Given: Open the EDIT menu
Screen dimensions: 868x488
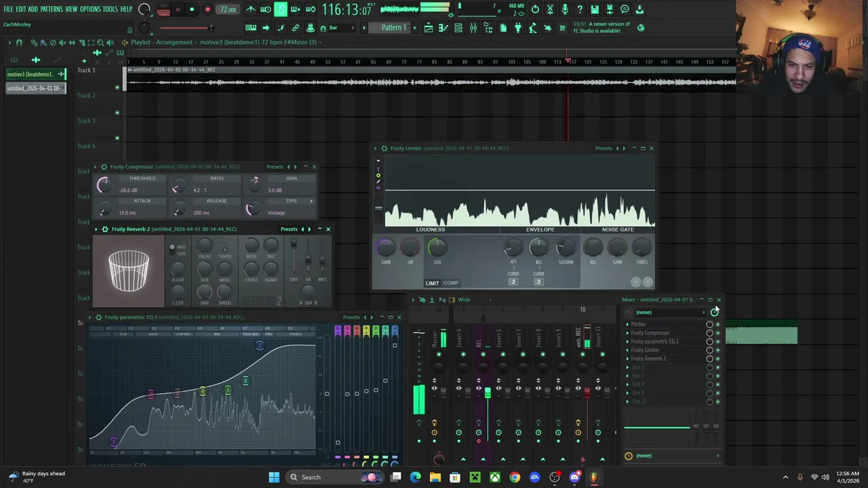Looking at the screenshot, I should point(20,9).
